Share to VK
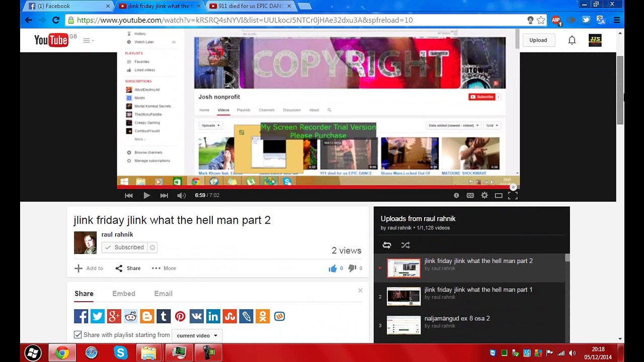Viewport: 644px width, 362px height. [197, 316]
